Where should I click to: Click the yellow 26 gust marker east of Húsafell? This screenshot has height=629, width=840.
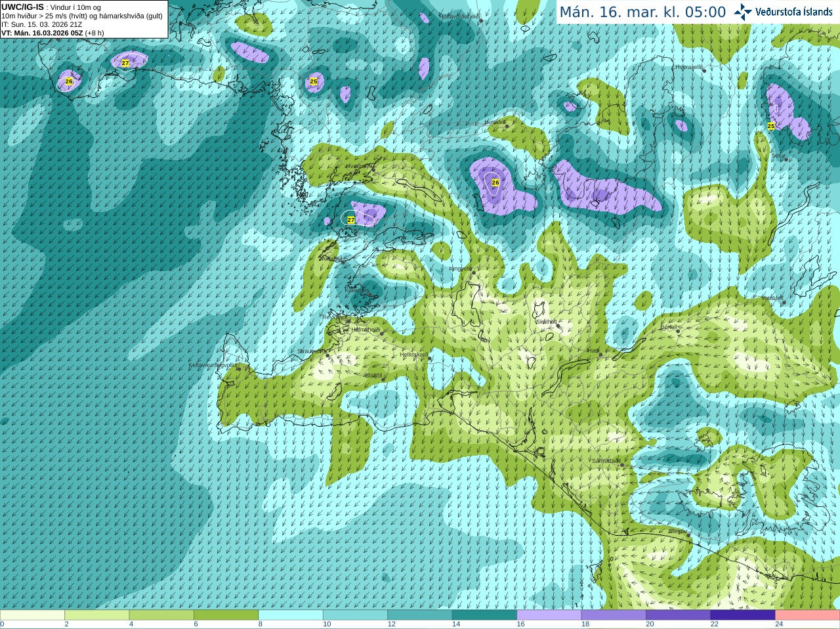pyautogui.click(x=495, y=183)
